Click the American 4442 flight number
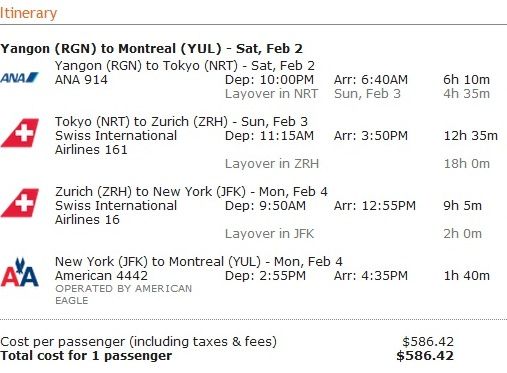Image resolution: width=507 pixels, height=373 pixels. [101, 276]
